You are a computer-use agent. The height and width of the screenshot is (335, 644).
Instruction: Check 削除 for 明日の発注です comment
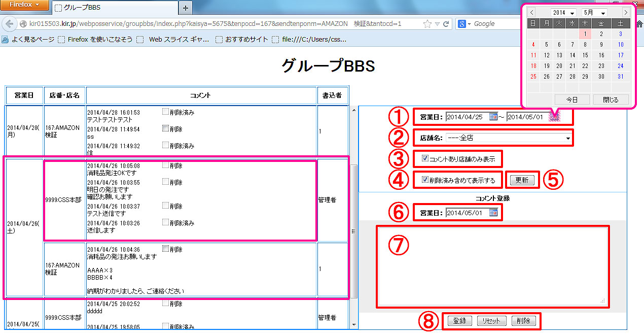tap(165, 182)
